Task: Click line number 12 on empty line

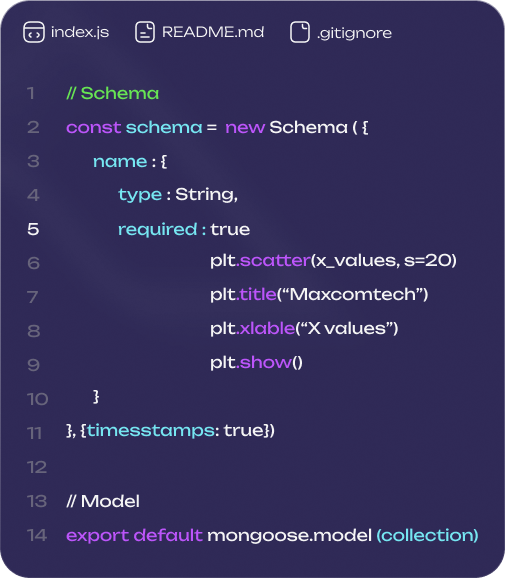Action: [x=37, y=467]
